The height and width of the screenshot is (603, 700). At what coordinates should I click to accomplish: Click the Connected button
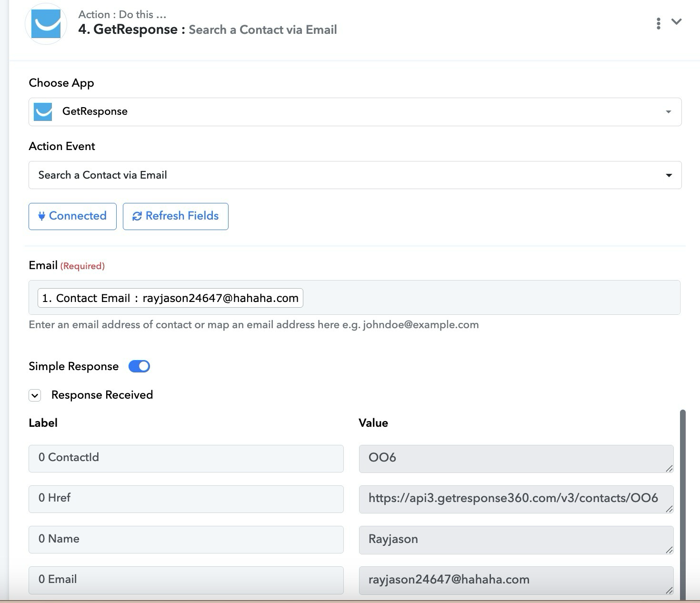(x=72, y=216)
